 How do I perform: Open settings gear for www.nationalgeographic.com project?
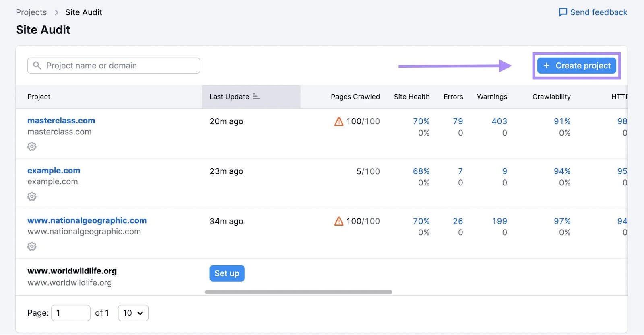32,246
